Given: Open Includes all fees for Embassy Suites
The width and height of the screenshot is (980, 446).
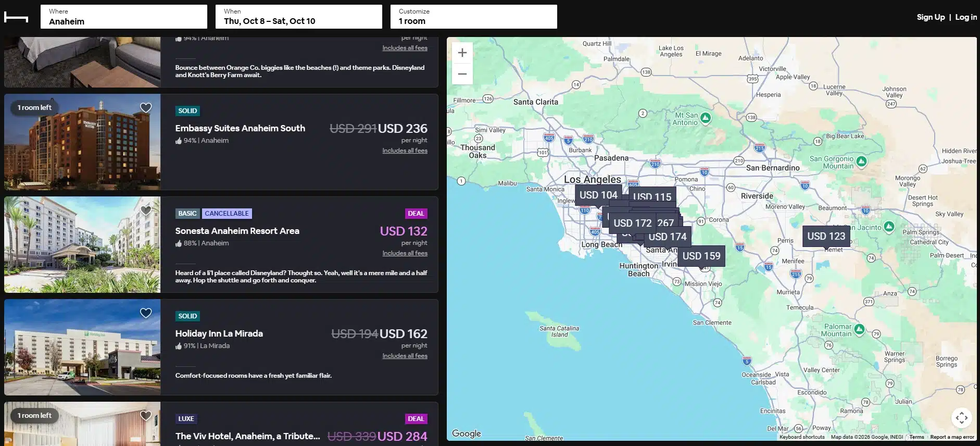Looking at the screenshot, I should pos(405,151).
